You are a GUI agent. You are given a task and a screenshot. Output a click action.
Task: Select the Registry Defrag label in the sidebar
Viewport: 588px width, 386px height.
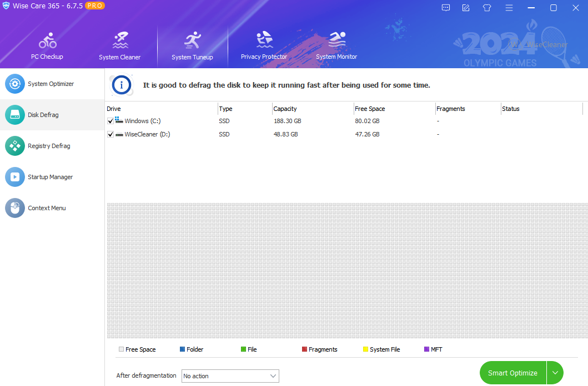[x=49, y=146]
